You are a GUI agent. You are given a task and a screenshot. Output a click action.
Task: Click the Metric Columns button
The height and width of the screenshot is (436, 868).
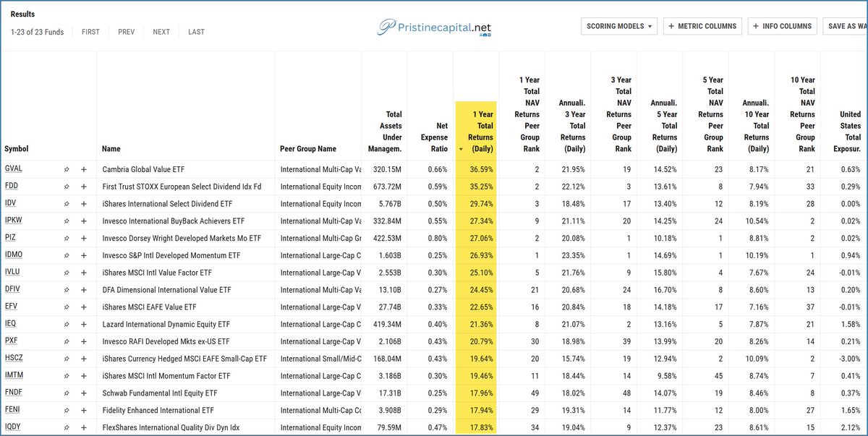tap(704, 26)
